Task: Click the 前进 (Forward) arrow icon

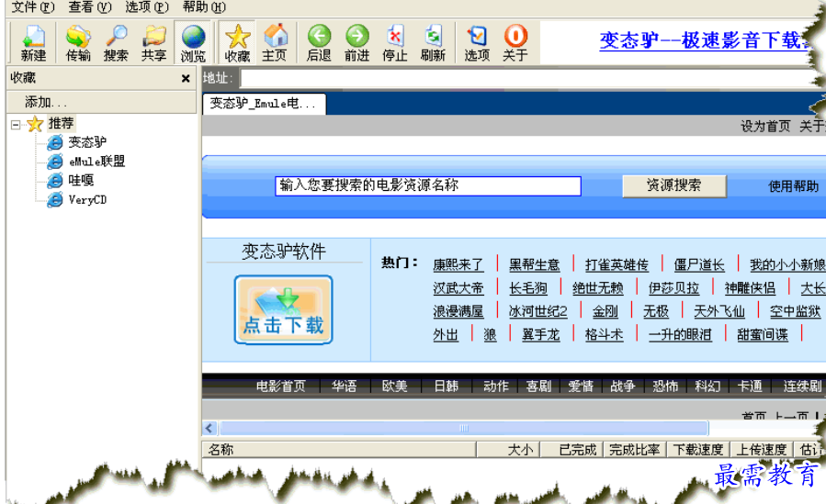Action: (x=356, y=42)
